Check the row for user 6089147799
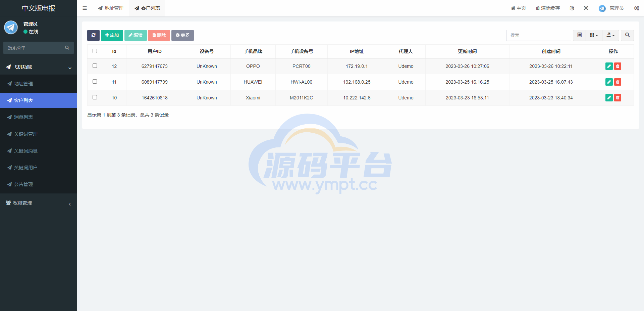 pyautogui.click(x=95, y=82)
